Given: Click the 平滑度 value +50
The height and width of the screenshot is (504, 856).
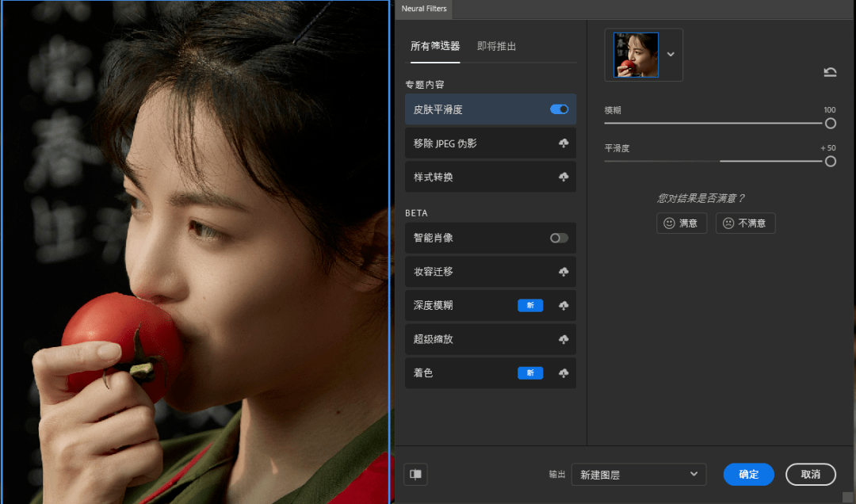Looking at the screenshot, I should pyautogui.click(x=828, y=148).
